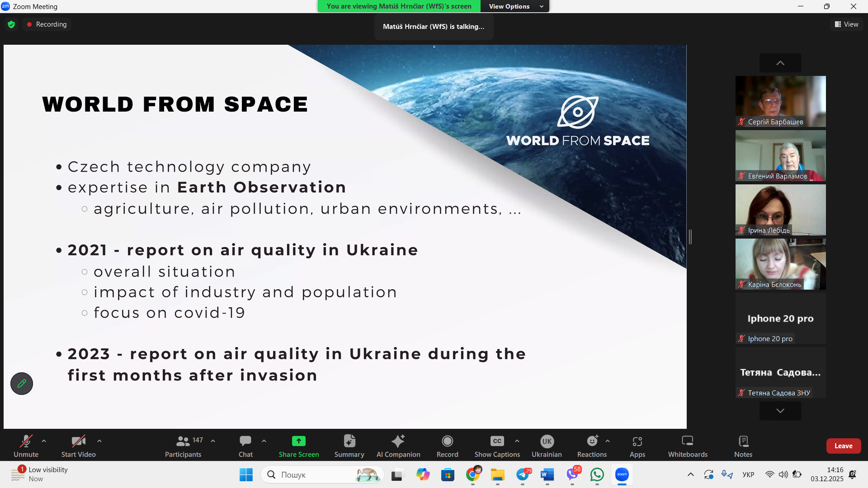
Task: Open Whiteboards
Action: point(688,446)
